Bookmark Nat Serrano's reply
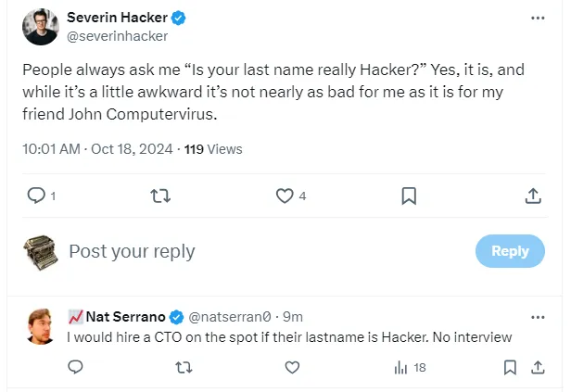Screen dimensions: 571x392 point(509,368)
